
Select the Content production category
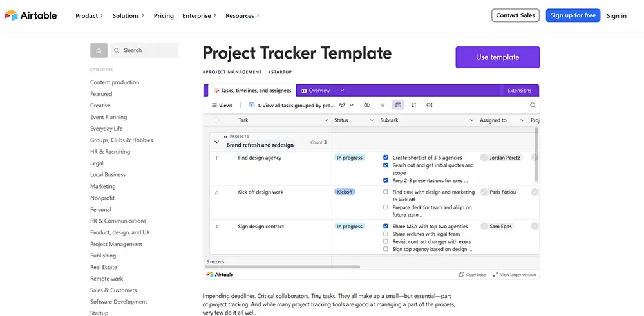[115, 82]
